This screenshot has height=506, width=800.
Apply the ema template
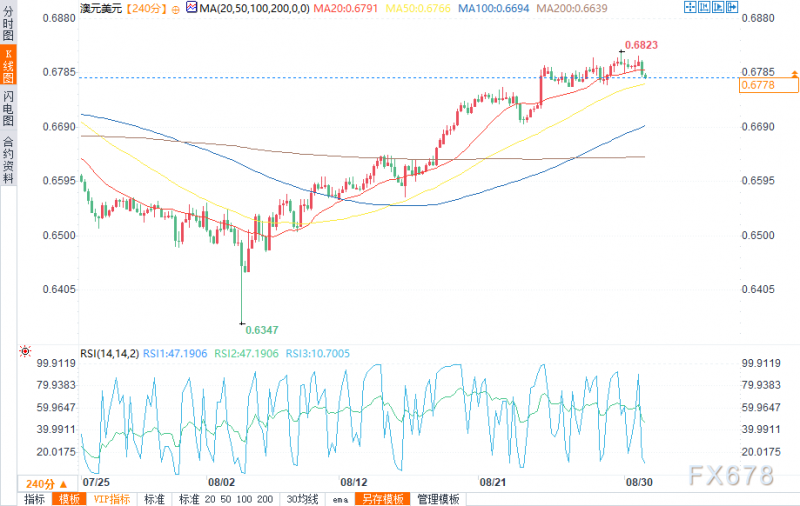pyautogui.click(x=340, y=499)
